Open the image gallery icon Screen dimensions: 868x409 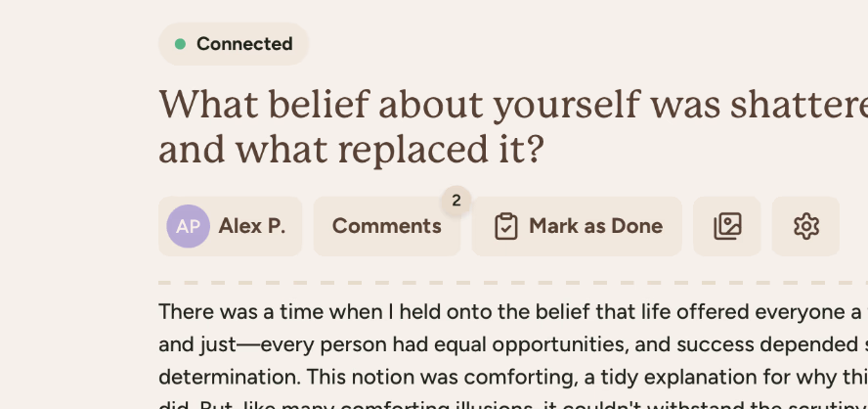pyautogui.click(x=727, y=226)
